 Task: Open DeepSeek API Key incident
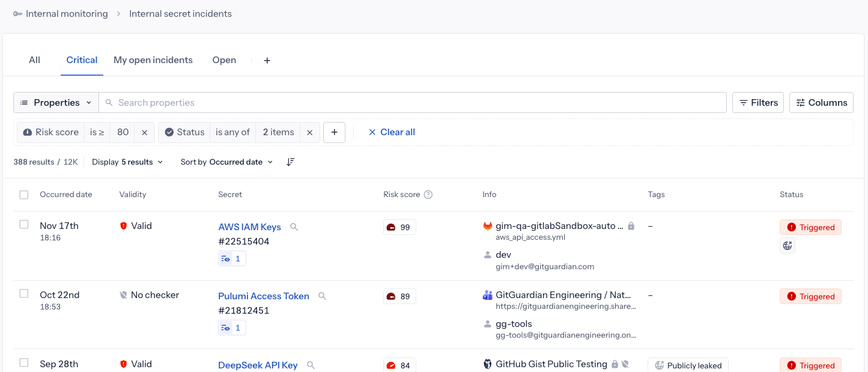click(x=258, y=365)
